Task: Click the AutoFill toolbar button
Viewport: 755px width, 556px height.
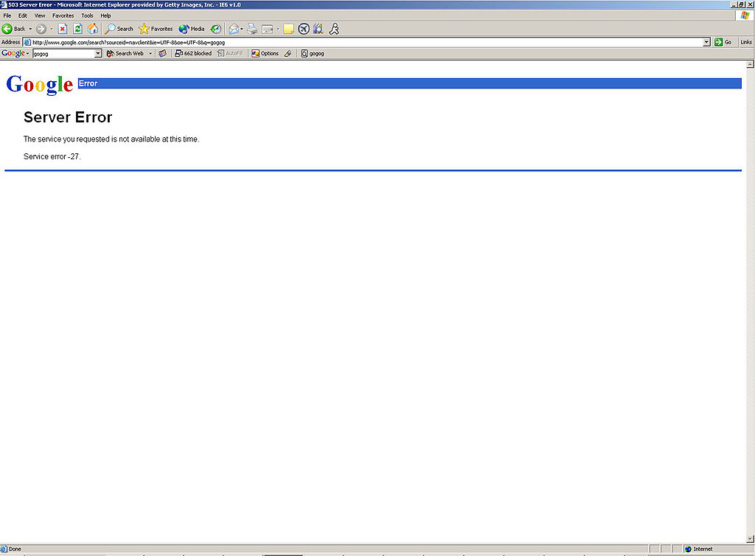Action: 230,53
